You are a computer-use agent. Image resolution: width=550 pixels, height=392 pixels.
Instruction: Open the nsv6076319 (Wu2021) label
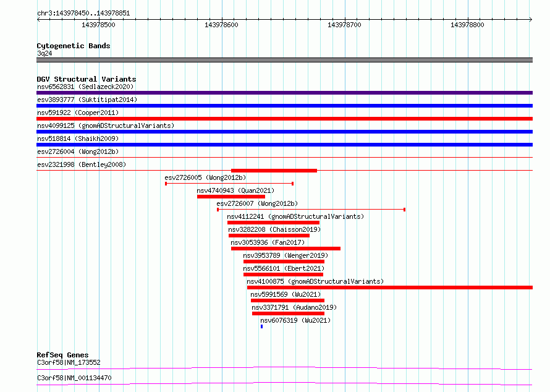pos(295,320)
